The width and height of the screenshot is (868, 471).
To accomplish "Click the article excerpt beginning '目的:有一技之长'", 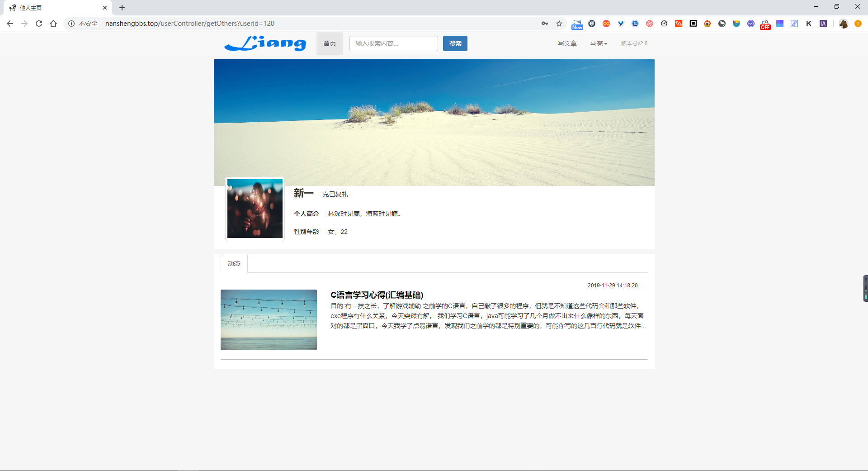I will 488,316.
